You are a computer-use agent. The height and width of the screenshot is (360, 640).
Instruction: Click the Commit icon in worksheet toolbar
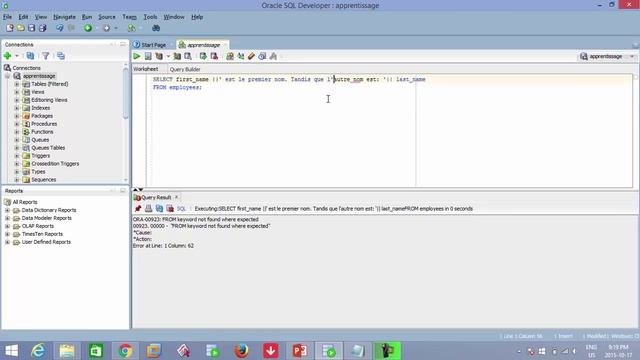pos(203,56)
